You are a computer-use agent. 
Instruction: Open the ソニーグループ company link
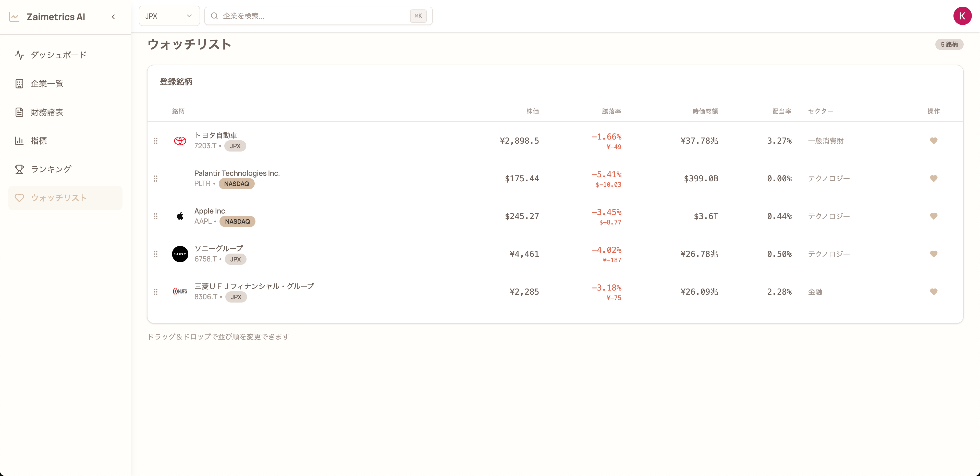click(218, 248)
